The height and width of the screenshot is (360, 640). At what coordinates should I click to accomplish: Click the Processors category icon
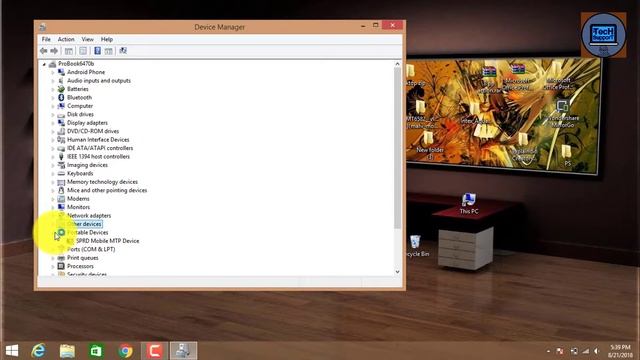pos(61,266)
